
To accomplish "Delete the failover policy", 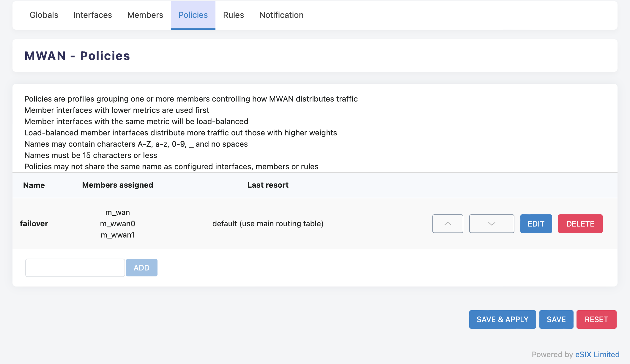I will point(580,224).
